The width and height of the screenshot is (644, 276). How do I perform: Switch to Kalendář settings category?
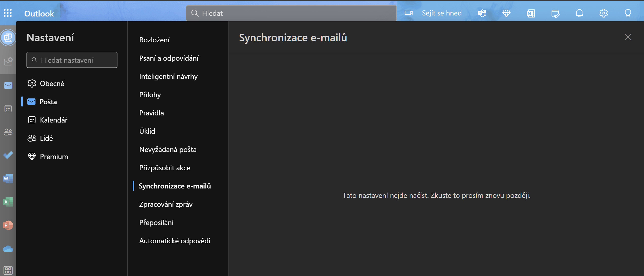[x=53, y=120]
